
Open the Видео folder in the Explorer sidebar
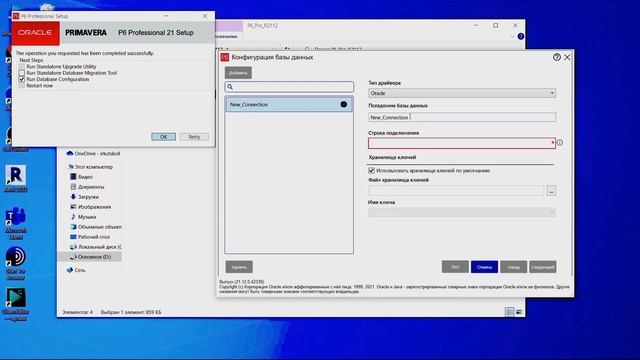pos(82,177)
